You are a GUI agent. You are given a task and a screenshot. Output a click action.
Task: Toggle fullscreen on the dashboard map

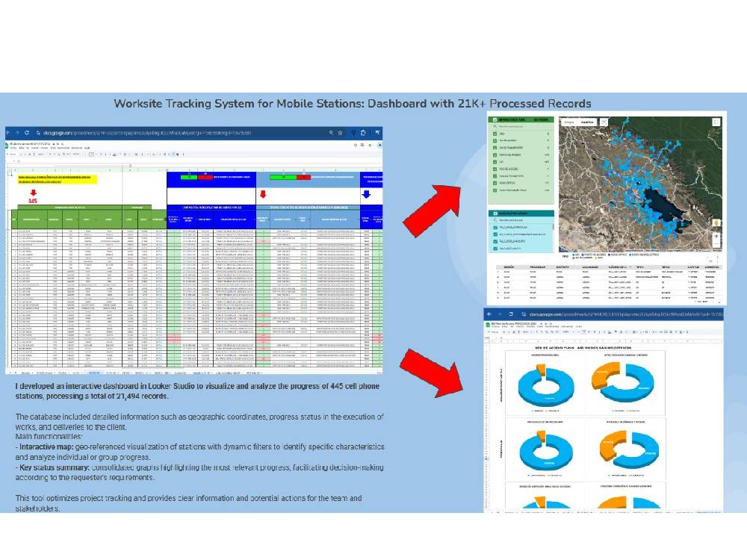716,122
